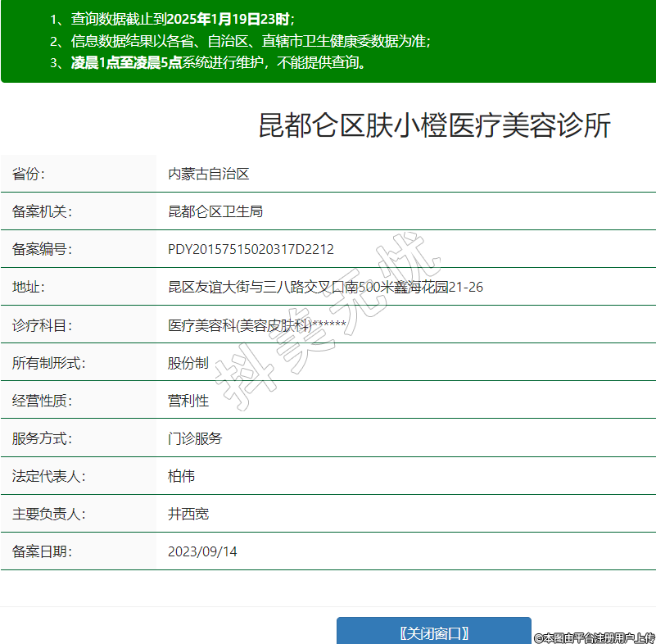Click the 备案机关 value 昆都仑区卫生局

(215, 211)
